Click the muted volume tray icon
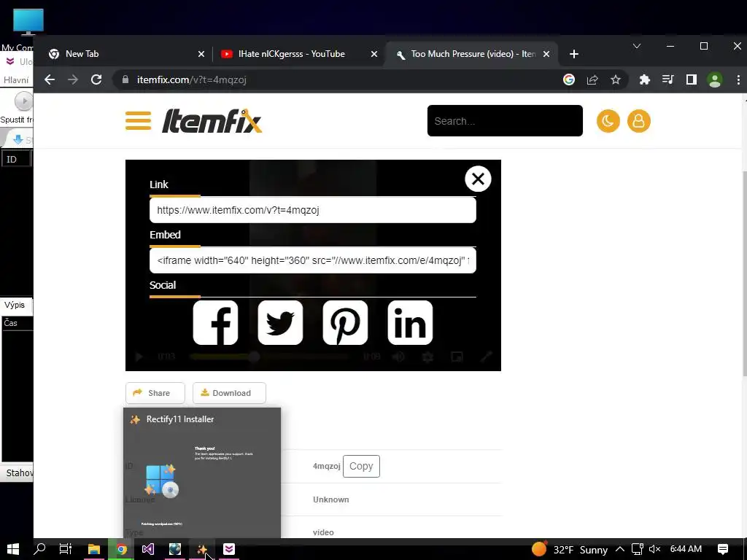 654,550
